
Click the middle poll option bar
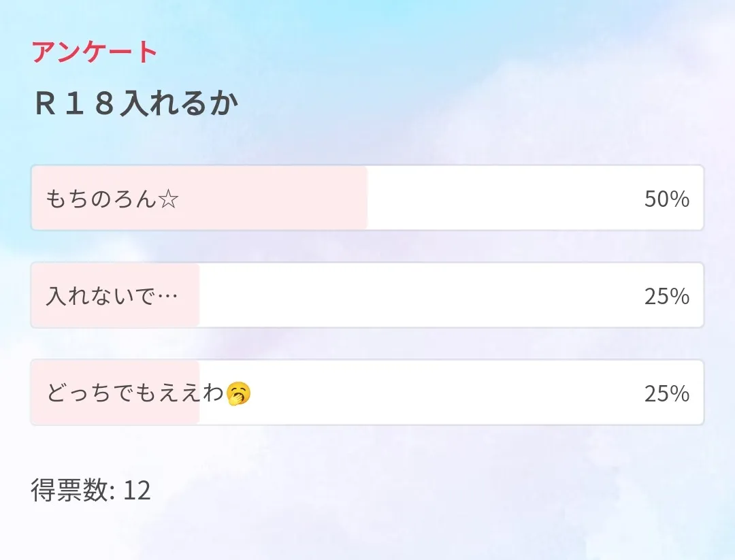(x=367, y=295)
